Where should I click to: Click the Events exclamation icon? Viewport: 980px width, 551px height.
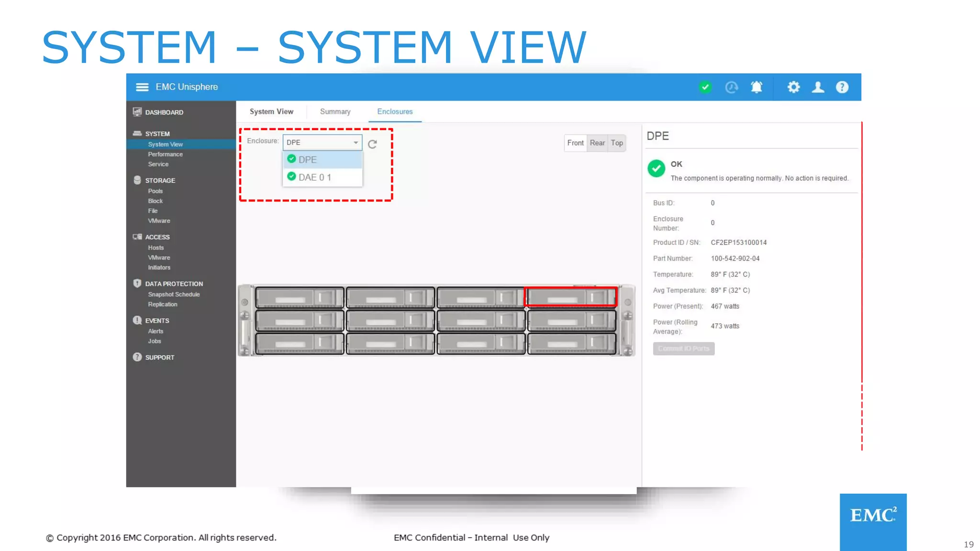[137, 320]
